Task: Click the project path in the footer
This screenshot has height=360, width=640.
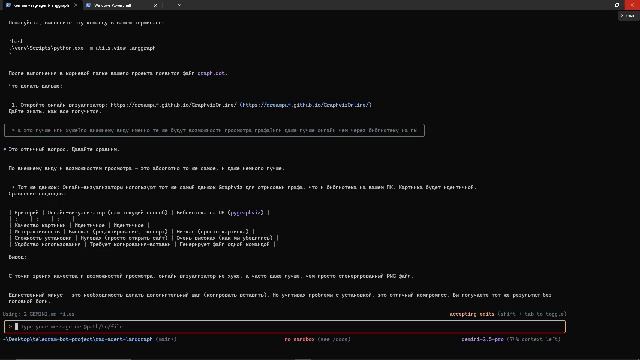Action: (x=78, y=339)
